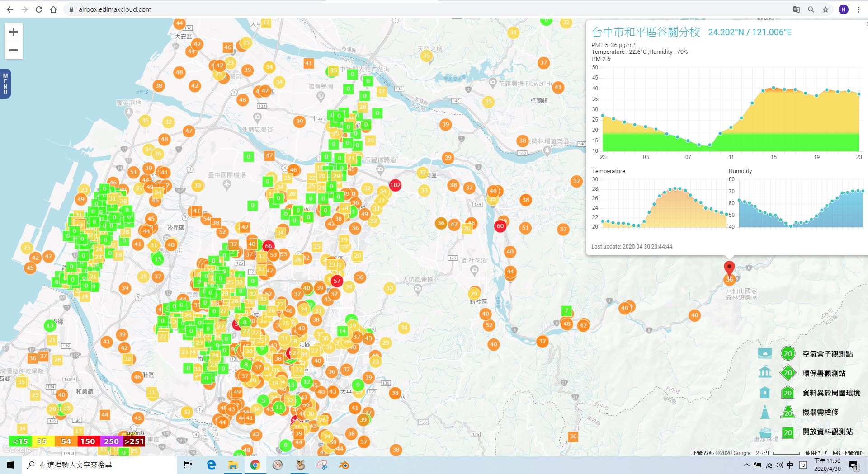The image size is (868, 474).
Task: Click the 花露農場 Flower Home pin
Action: (x=493, y=83)
